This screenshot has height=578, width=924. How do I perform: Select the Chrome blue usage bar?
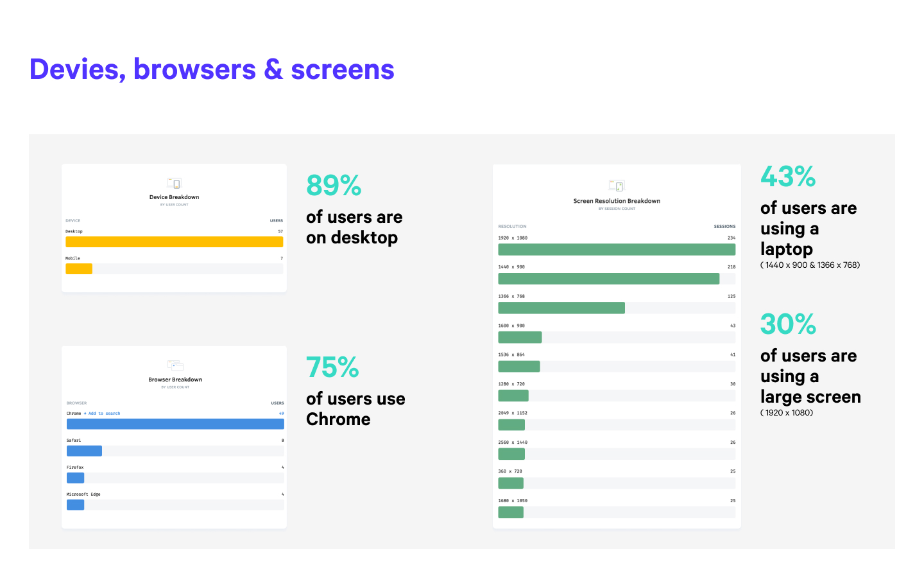(175, 424)
